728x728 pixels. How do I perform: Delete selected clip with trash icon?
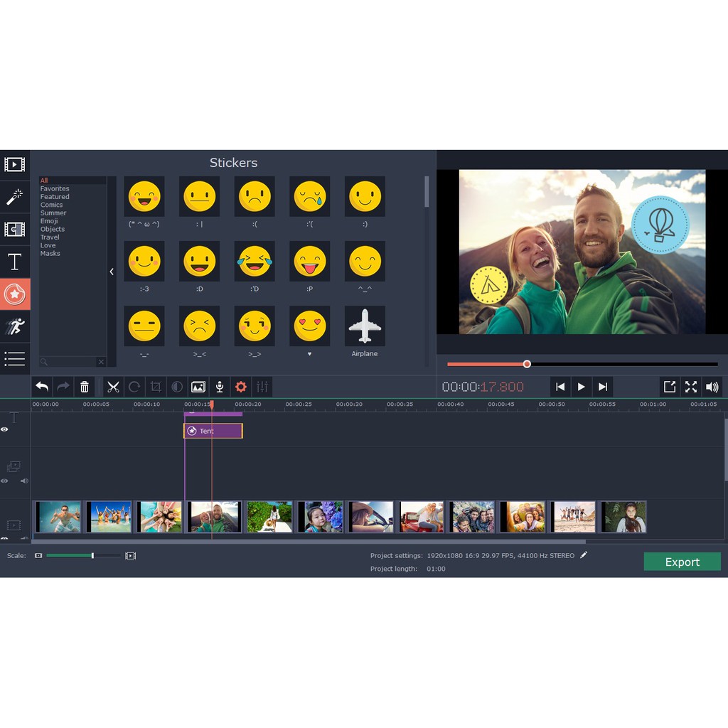click(x=85, y=386)
